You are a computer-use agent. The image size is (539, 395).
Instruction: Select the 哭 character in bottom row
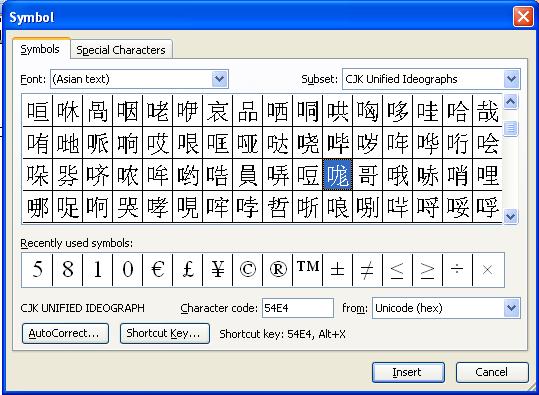pyautogui.click(x=128, y=207)
